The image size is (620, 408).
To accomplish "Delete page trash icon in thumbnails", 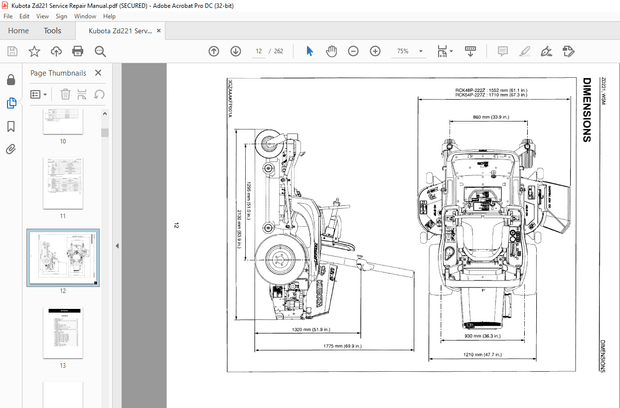I will [65, 94].
